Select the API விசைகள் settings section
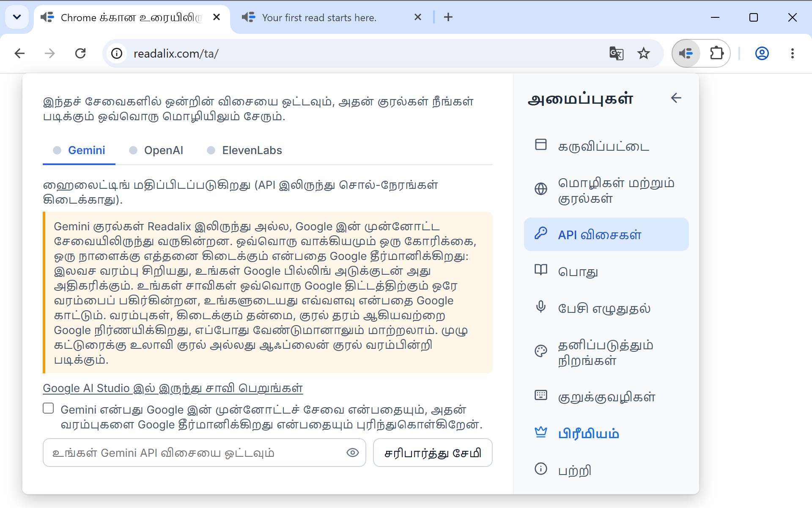The height and width of the screenshot is (508, 812). click(606, 235)
